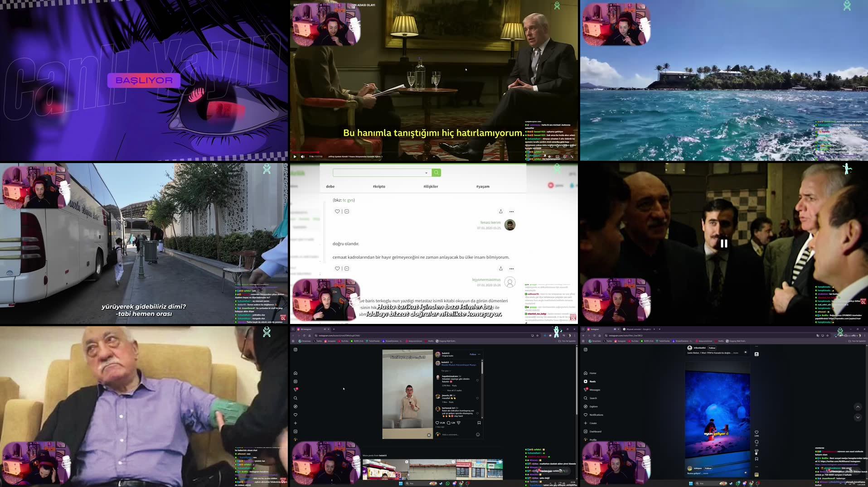The width and height of the screenshot is (868, 487).
Task: Save the reel with bookmark icon
Action: click(x=756, y=459)
